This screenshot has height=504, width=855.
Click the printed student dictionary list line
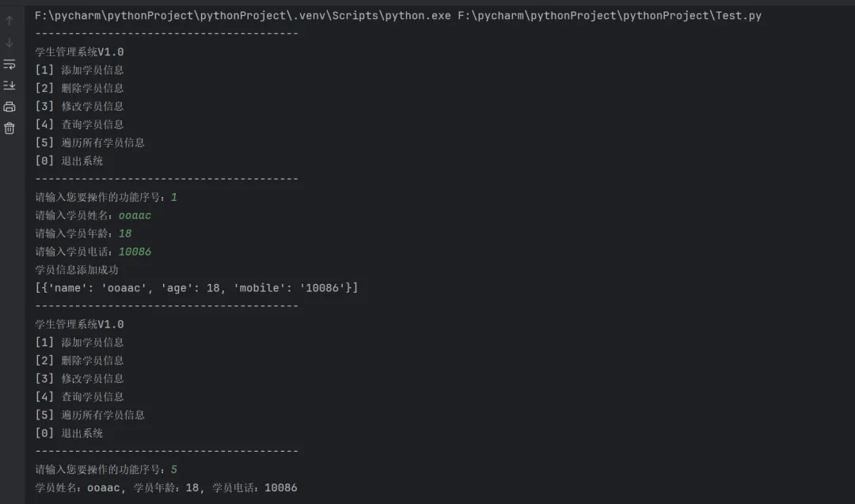tap(196, 288)
